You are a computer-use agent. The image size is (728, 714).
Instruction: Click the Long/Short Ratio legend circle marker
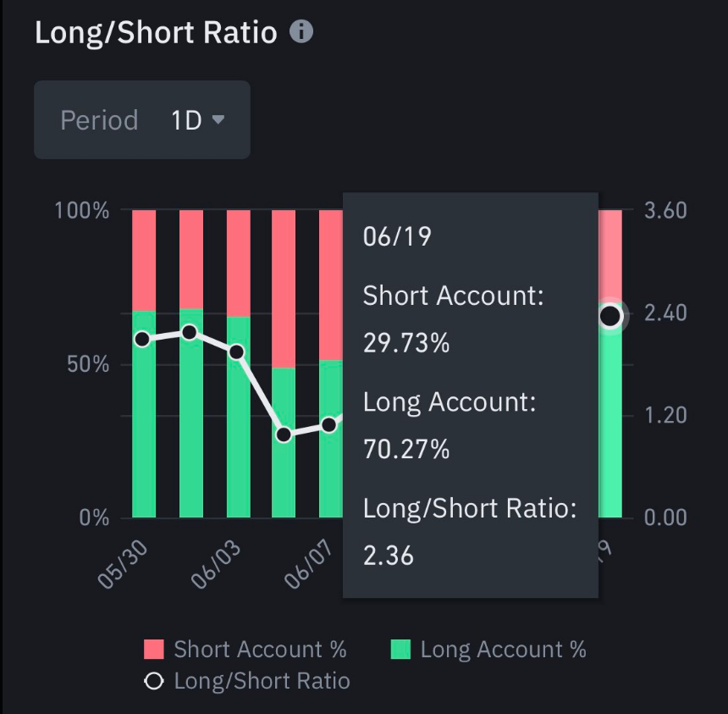[x=154, y=681]
